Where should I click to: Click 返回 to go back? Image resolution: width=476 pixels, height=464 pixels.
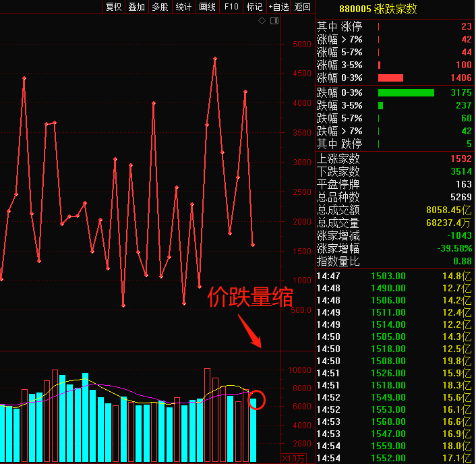[x=302, y=7]
